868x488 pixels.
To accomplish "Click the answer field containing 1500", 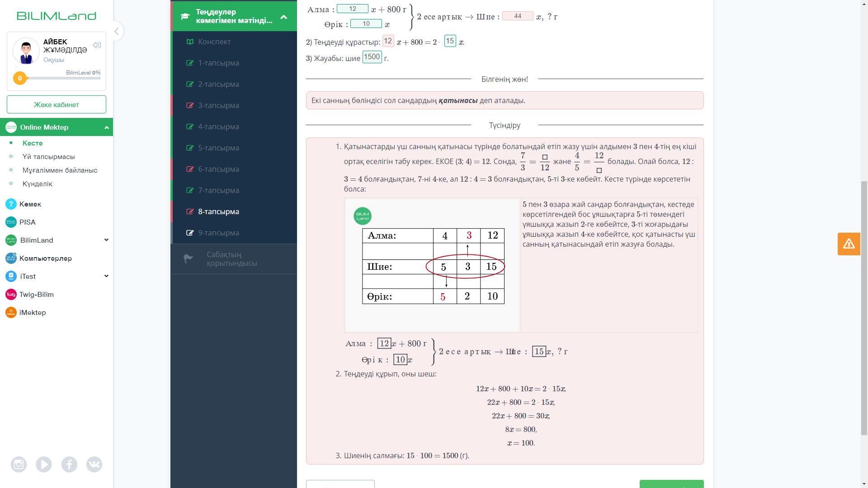I will click(x=372, y=57).
